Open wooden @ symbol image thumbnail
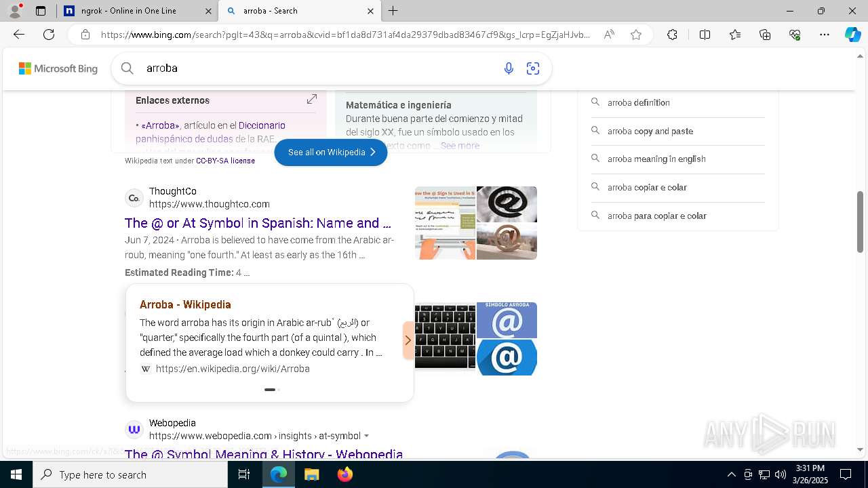 tap(507, 242)
